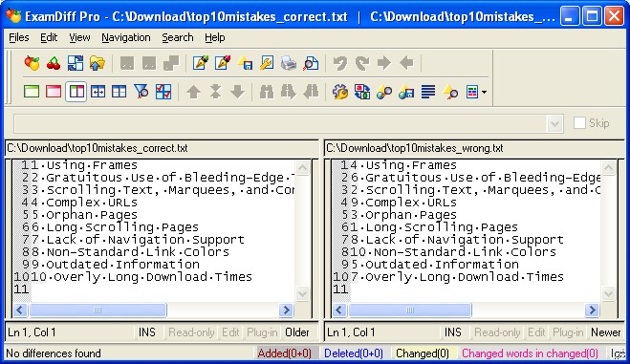The height and width of the screenshot is (364, 630).
Task: Open the Navigation menu
Action: (x=126, y=37)
